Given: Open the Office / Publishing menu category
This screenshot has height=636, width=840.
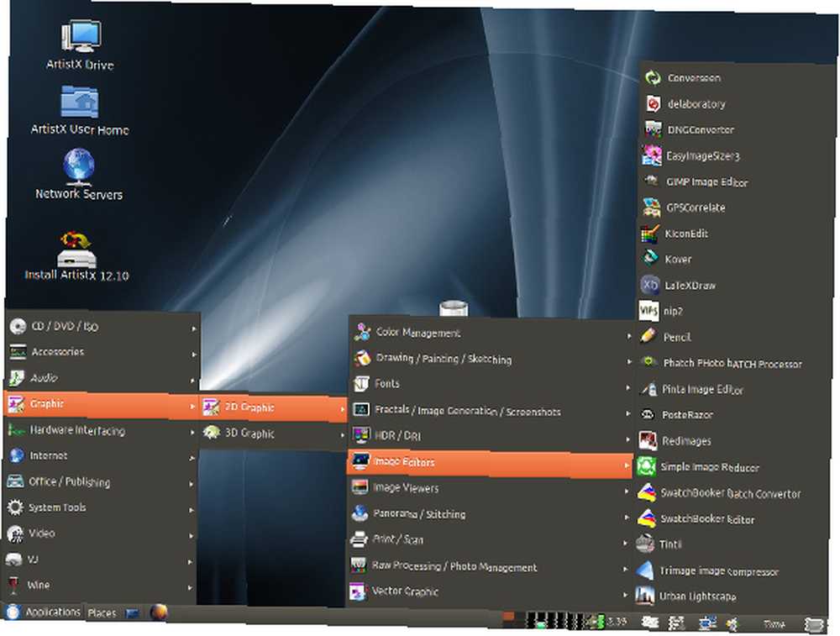Looking at the screenshot, I should tap(100, 481).
